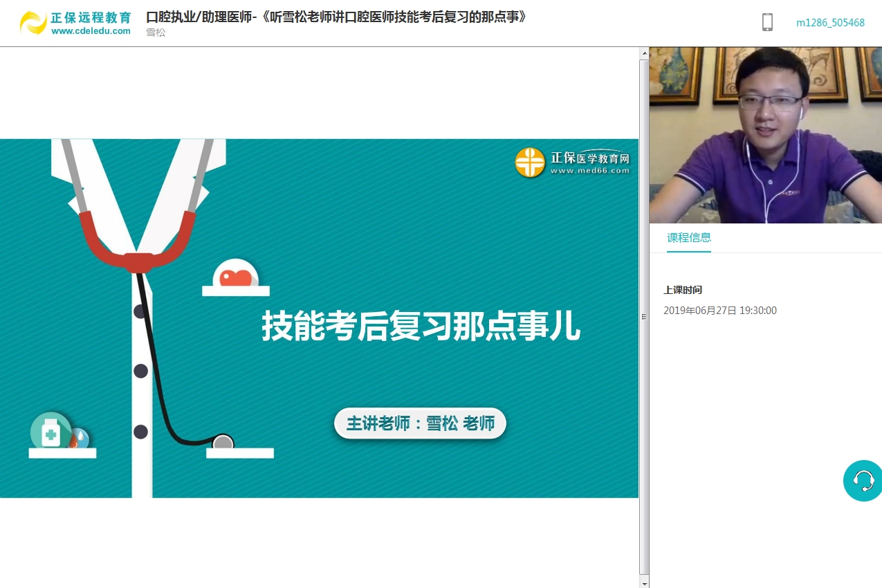Click the red heart icon on slide
The height and width of the screenshot is (588, 882).
point(236,277)
